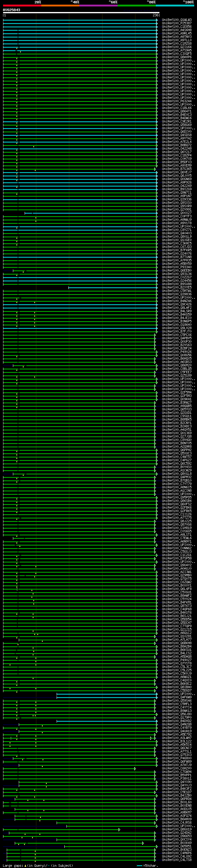Open hit UniRef100_Q1WLW3
The width and height of the screenshot is (197, 868).
click(x=176, y=20)
